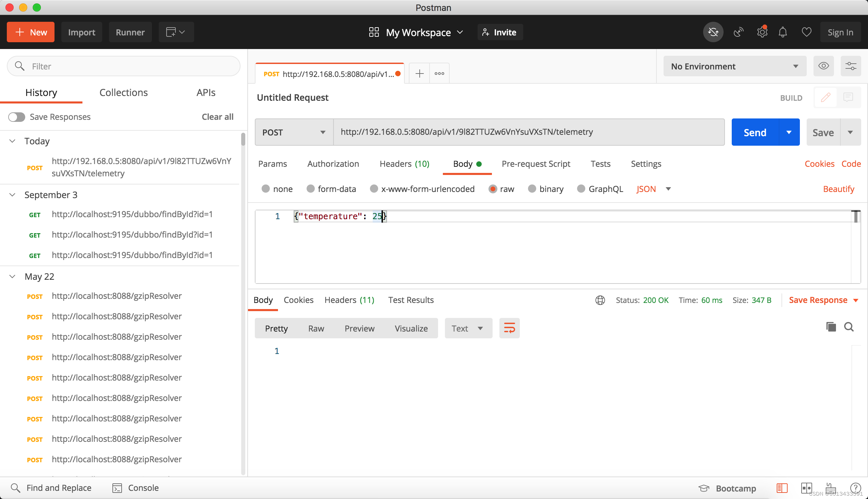Open the response Text format dropdown
This screenshot has width=868, height=499.
[x=468, y=328]
